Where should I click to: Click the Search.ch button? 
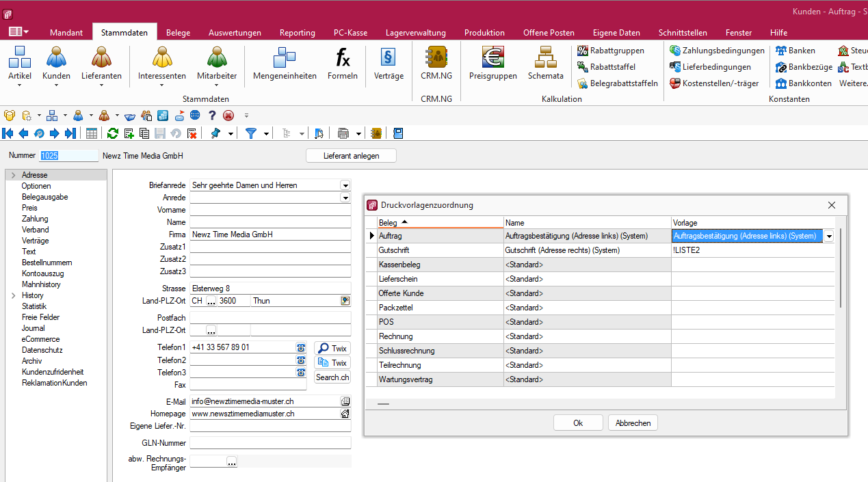332,377
